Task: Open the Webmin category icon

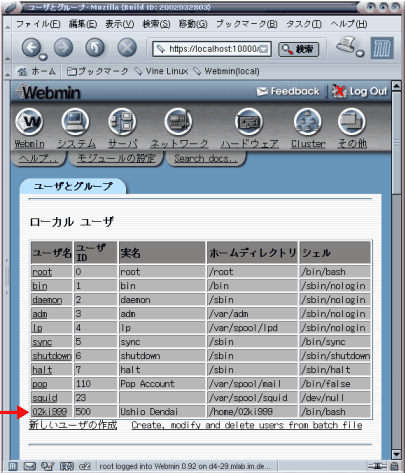Action: click(29, 122)
